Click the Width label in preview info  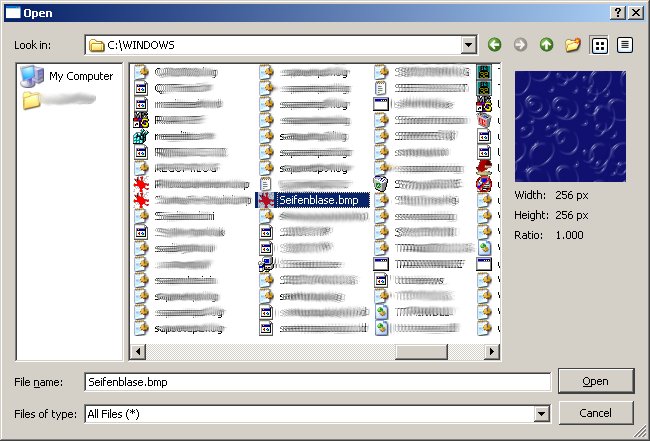(530, 195)
